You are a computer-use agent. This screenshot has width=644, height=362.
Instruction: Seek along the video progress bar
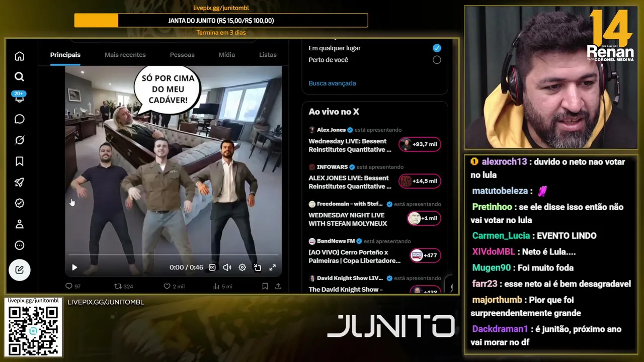coord(173,255)
